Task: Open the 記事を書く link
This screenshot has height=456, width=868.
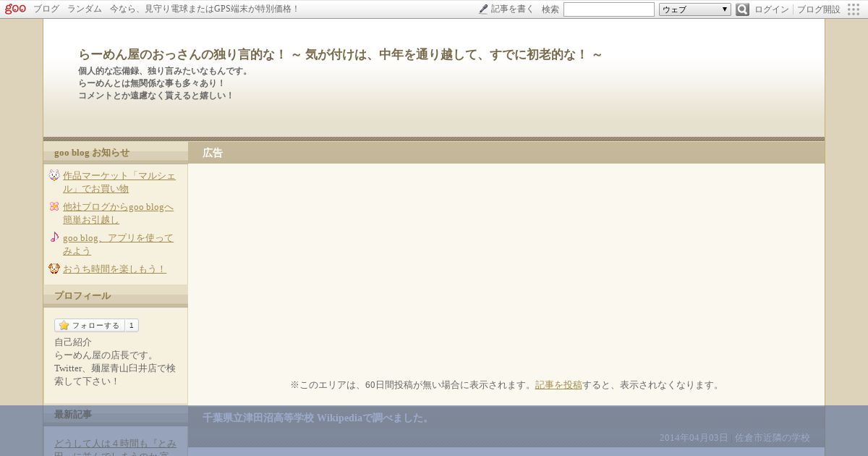Action: tap(512, 9)
